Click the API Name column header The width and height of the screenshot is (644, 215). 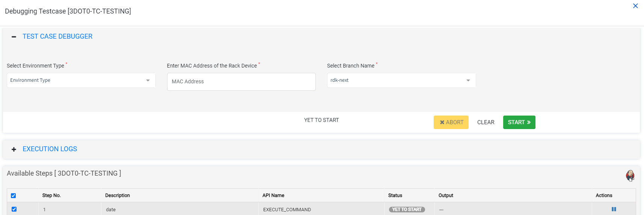(273, 195)
